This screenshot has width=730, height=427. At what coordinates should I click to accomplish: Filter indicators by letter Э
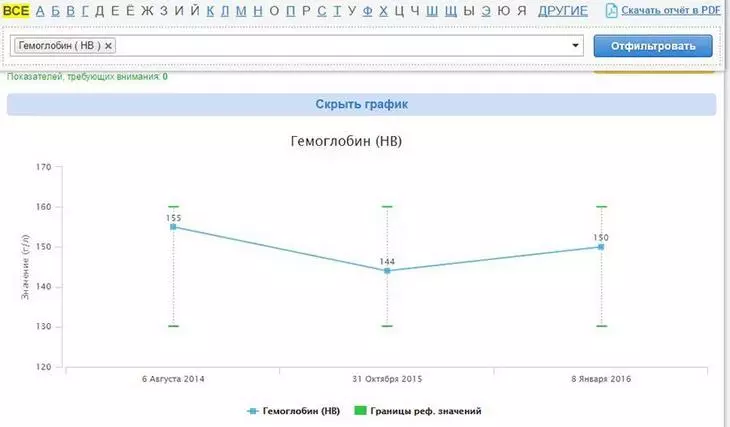[486, 10]
